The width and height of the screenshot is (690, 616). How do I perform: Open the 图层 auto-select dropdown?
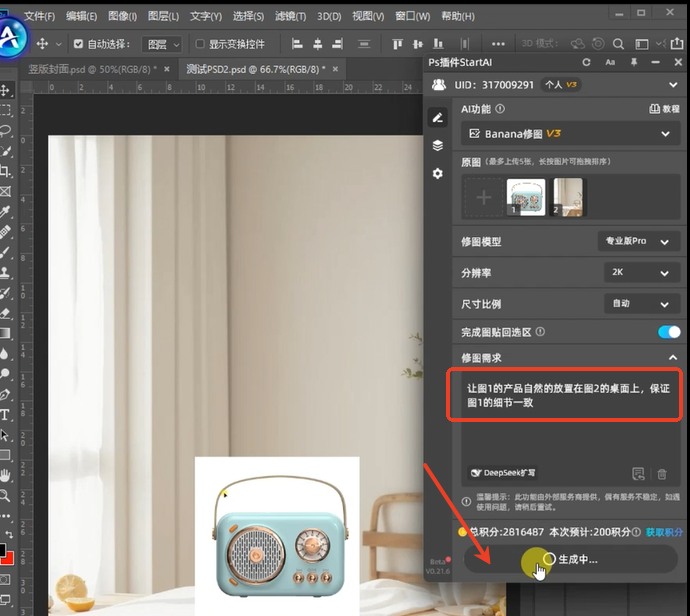pyautogui.click(x=162, y=44)
